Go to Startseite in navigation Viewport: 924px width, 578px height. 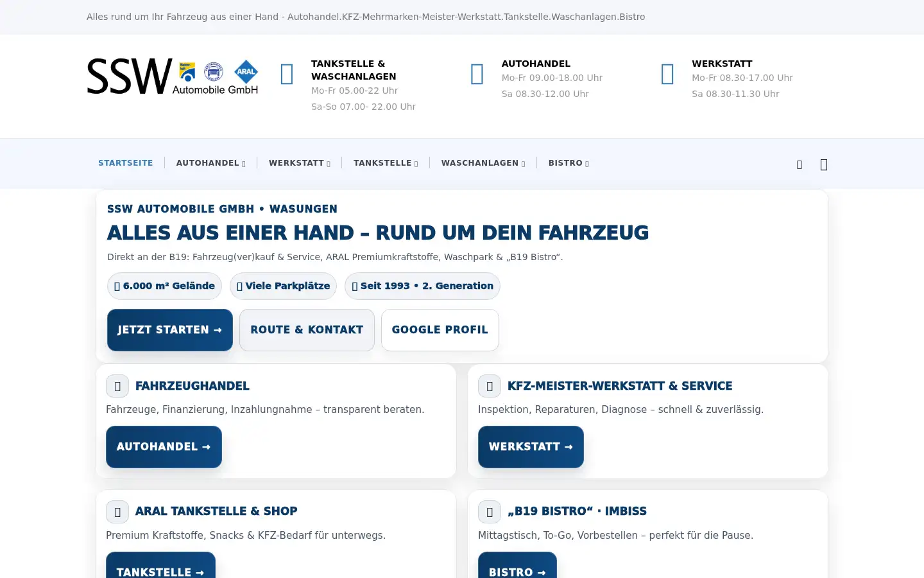[x=126, y=163]
